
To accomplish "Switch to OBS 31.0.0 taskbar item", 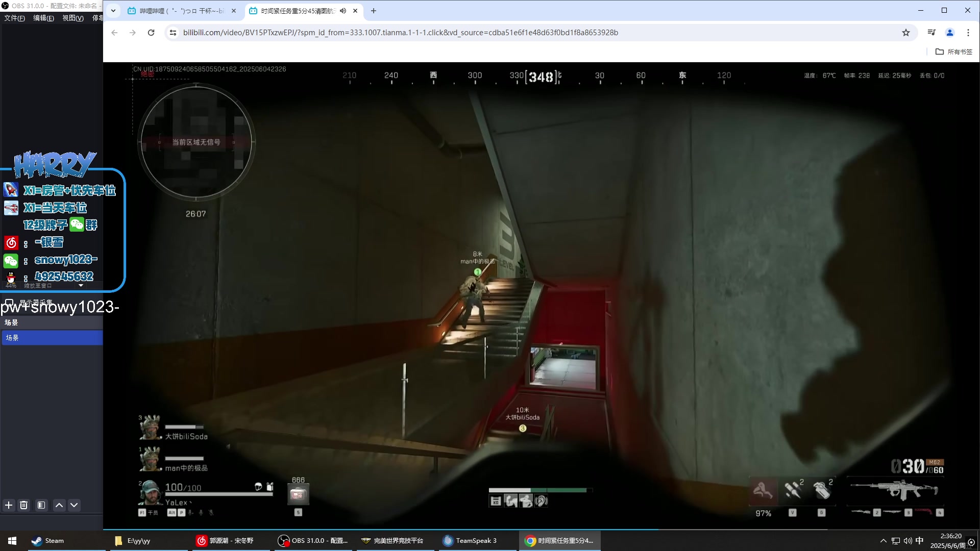I will click(x=313, y=541).
